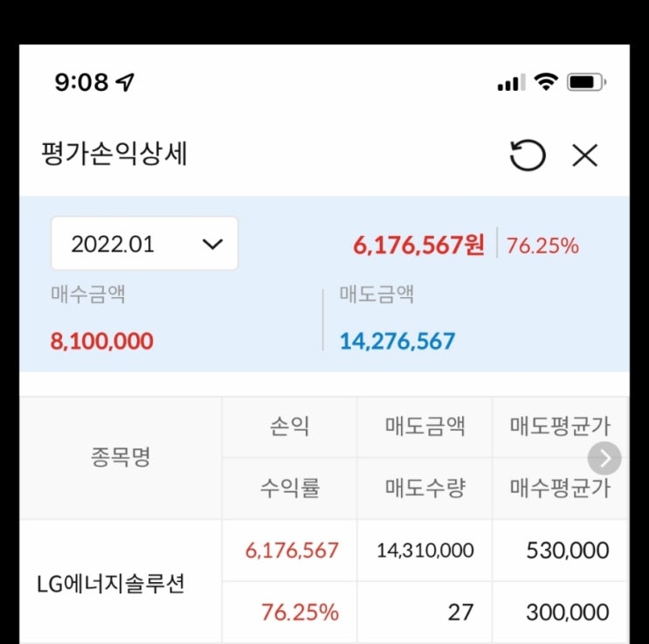The height and width of the screenshot is (644, 649).
Task: Tap the location arrow beside the clock
Action: tap(125, 82)
